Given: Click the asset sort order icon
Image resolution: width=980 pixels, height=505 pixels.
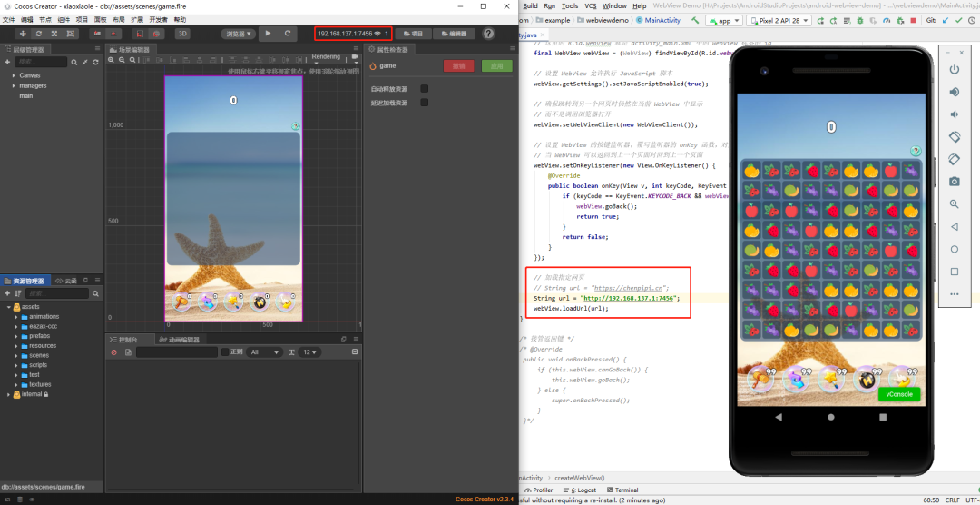Looking at the screenshot, I should (18, 293).
